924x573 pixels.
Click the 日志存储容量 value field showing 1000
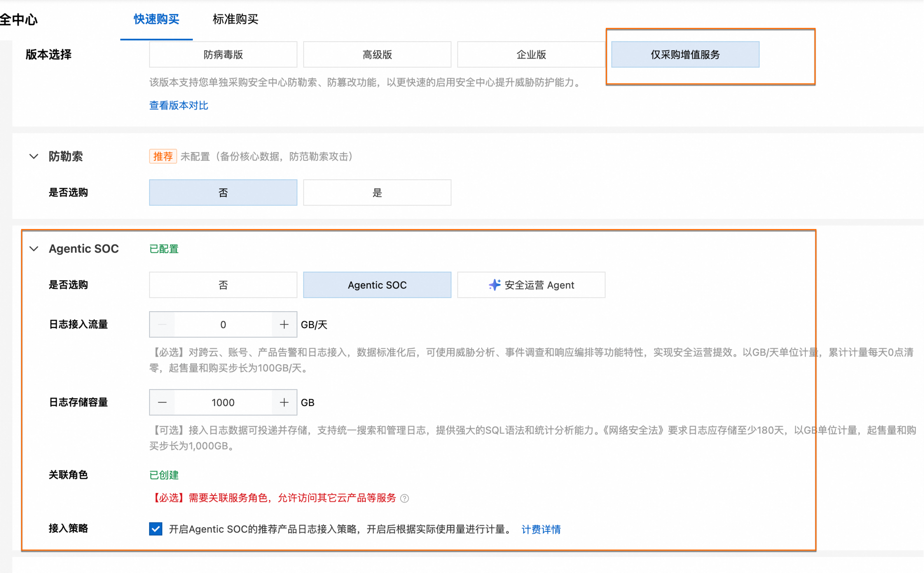pyautogui.click(x=223, y=402)
